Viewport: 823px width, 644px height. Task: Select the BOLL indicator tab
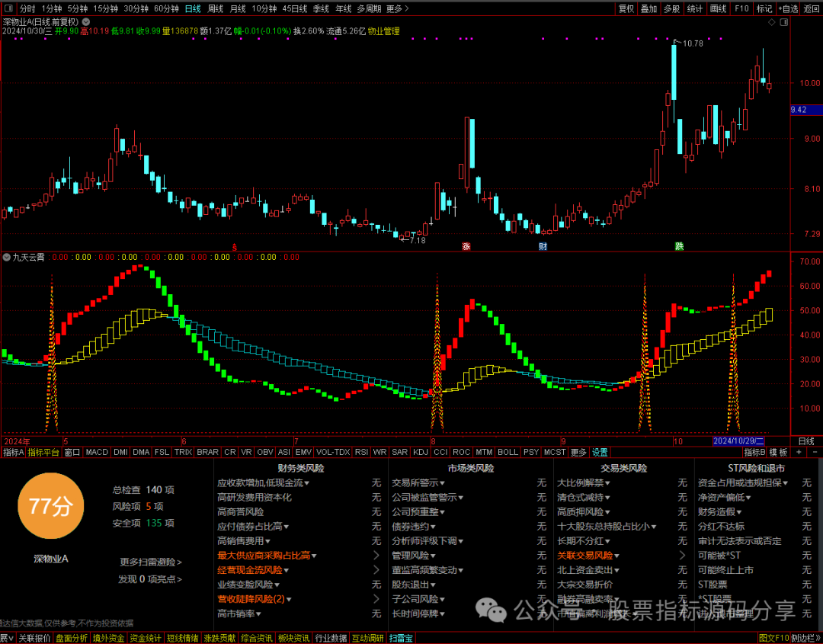coord(508,453)
